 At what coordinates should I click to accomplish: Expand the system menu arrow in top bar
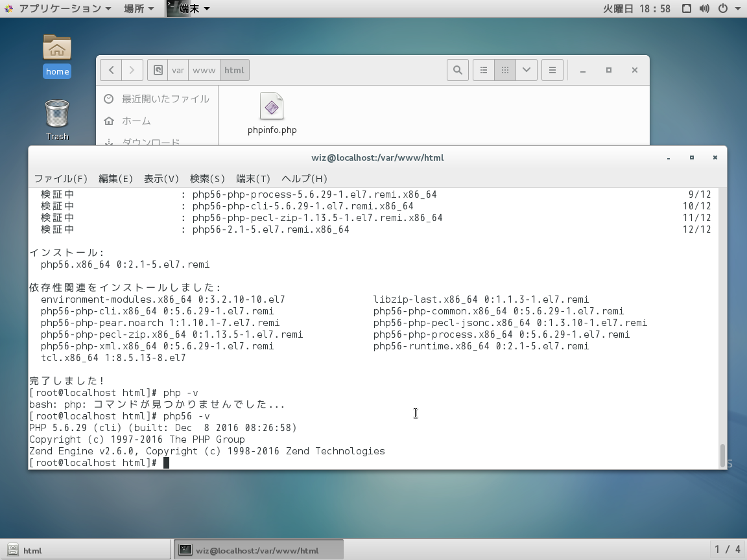click(x=737, y=8)
